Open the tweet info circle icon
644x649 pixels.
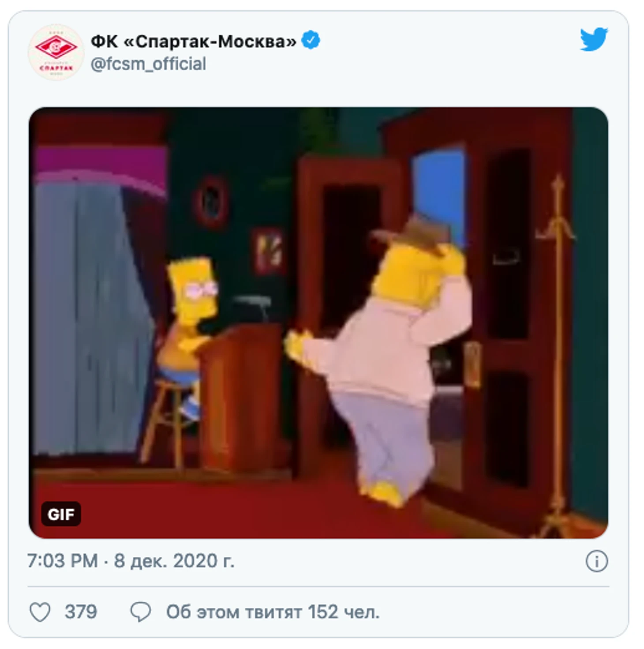(x=596, y=561)
